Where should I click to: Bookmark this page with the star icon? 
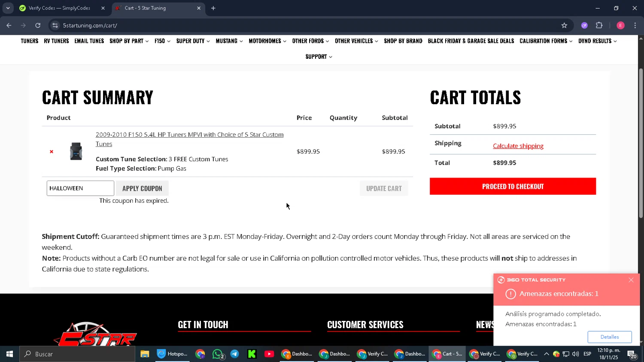pos(564,25)
